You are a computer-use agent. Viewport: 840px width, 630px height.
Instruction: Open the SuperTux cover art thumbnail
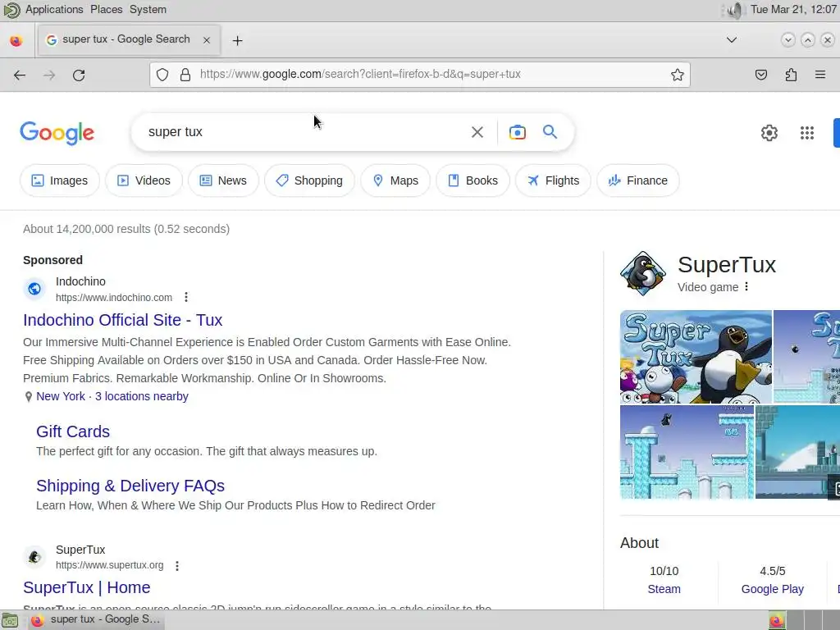pos(696,357)
